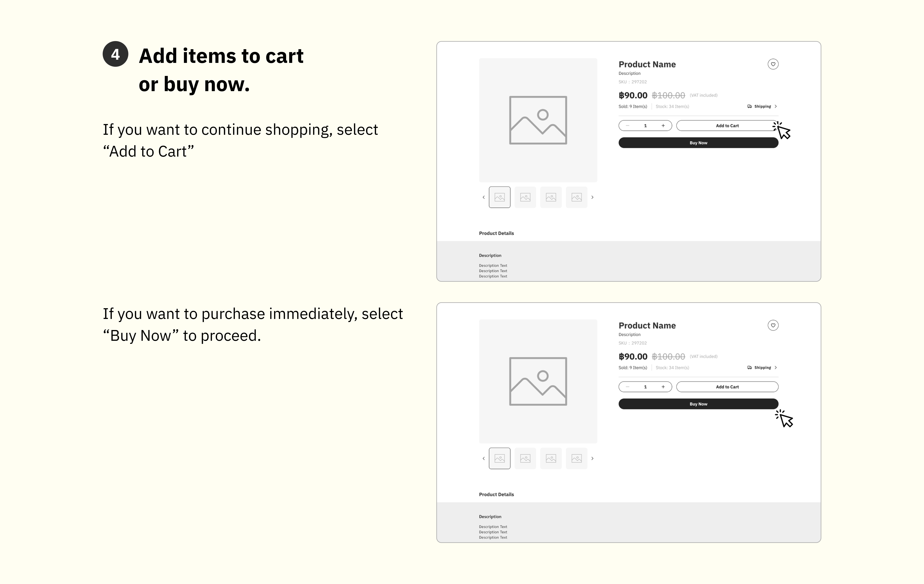Decrease quantity with minus in bottom panel
This screenshot has height=584, width=924.
click(x=627, y=387)
